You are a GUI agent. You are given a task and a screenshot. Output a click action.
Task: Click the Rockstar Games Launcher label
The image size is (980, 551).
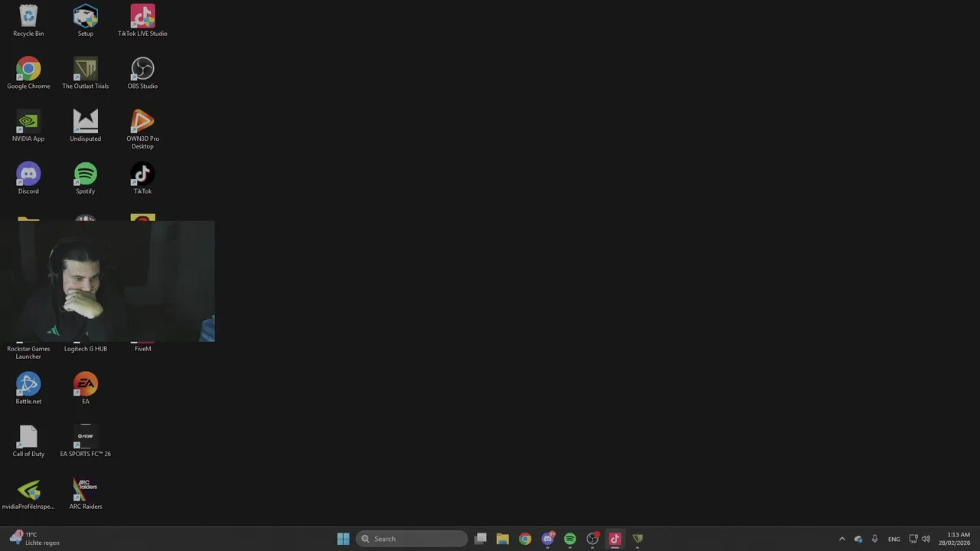click(x=28, y=353)
